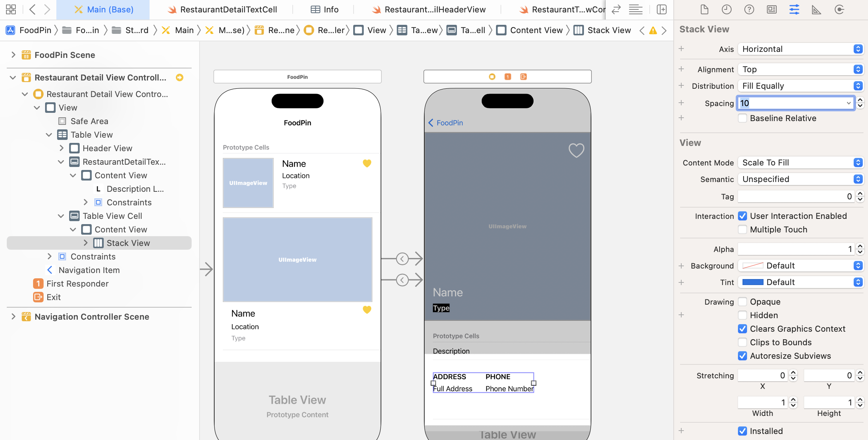868x440 pixels.
Task: Click the Add Editor split icon
Action: coord(662,9)
